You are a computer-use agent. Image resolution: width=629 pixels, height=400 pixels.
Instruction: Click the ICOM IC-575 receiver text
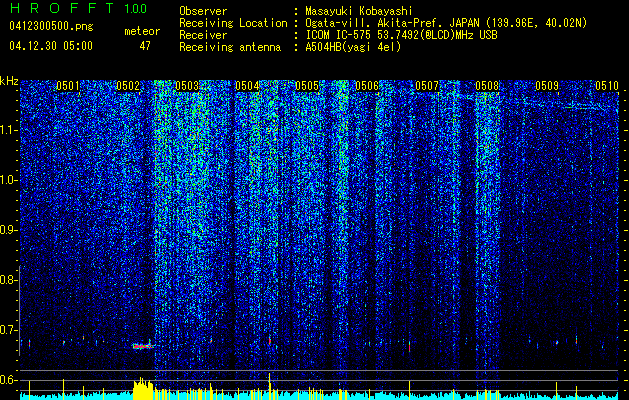[401, 35]
